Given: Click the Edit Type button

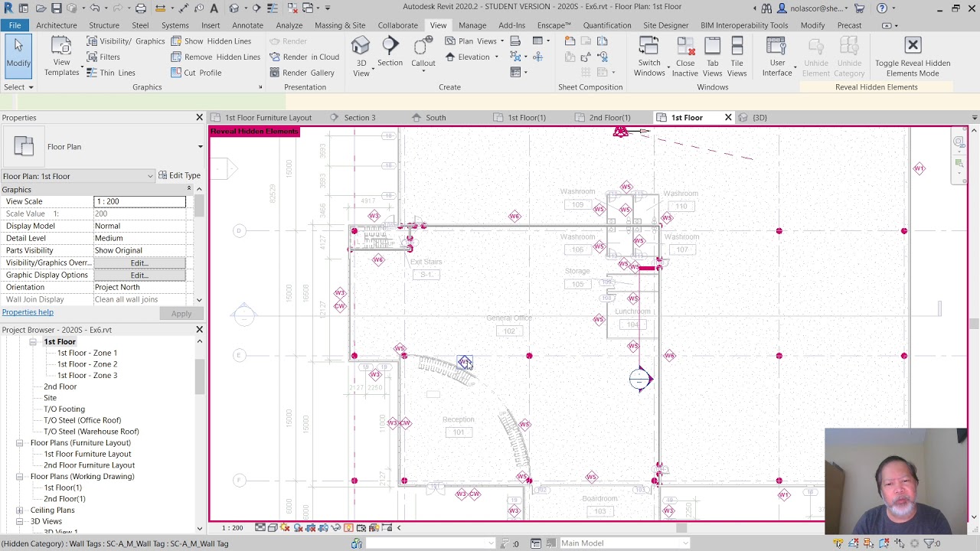Looking at the screenshot, I should [x=179, y=176].
